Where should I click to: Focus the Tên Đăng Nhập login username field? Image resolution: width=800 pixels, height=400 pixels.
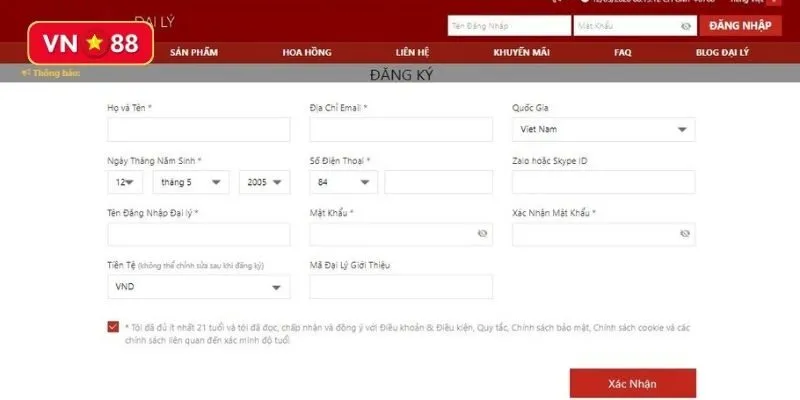(x=509, y=26)
